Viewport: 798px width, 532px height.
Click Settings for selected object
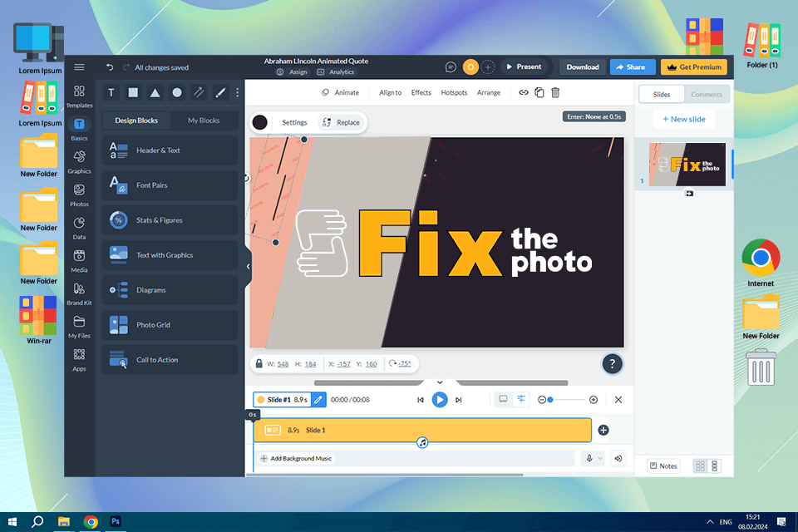pos(294,123)
